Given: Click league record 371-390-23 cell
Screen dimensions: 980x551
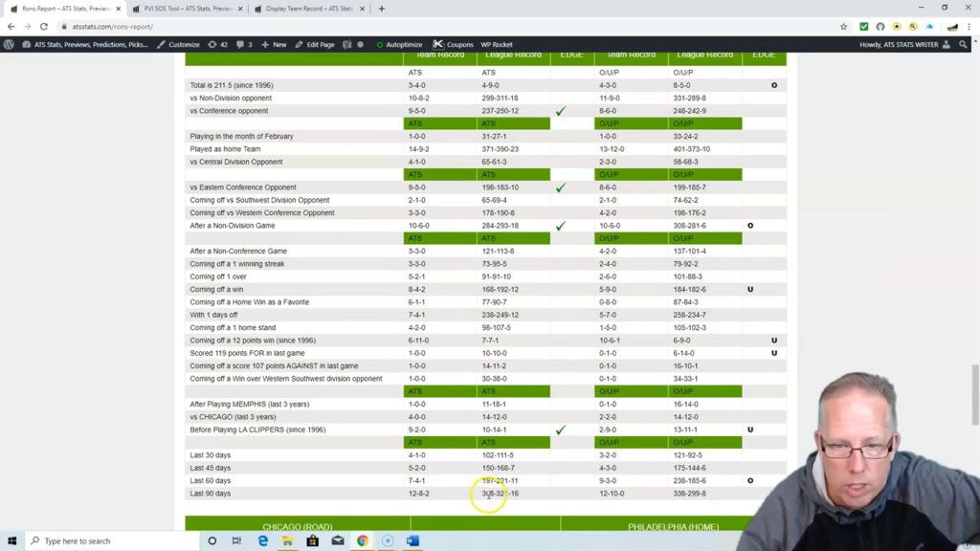Looking at the screenshot, I should pos(500,148).
